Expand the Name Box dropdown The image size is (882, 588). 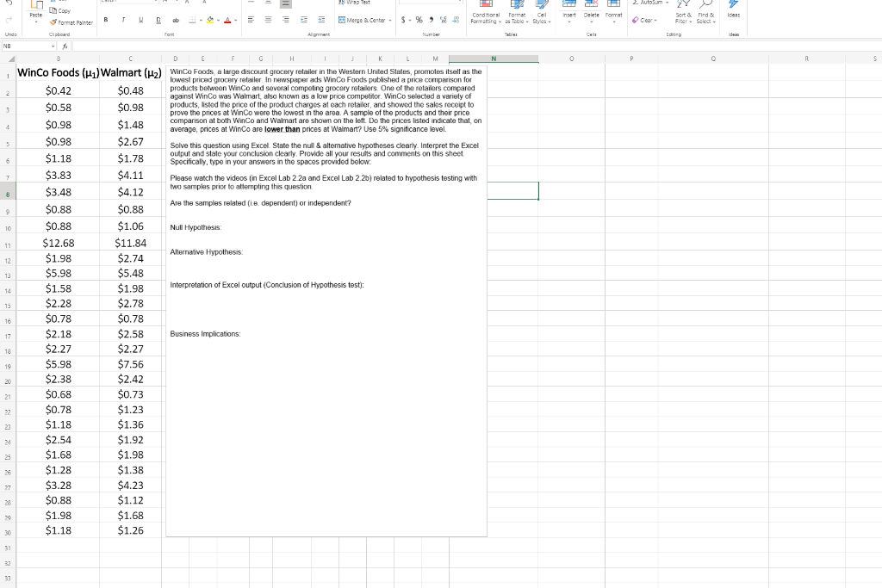[53, 46]
